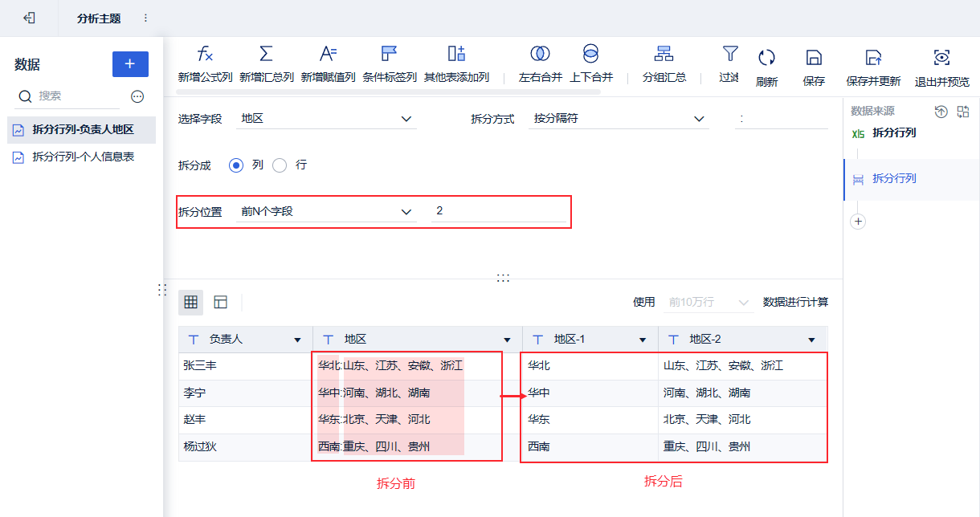Click the text type icon of 地区-1 column
This screenshot has width=980, height=517.
[x=538, y=340]
